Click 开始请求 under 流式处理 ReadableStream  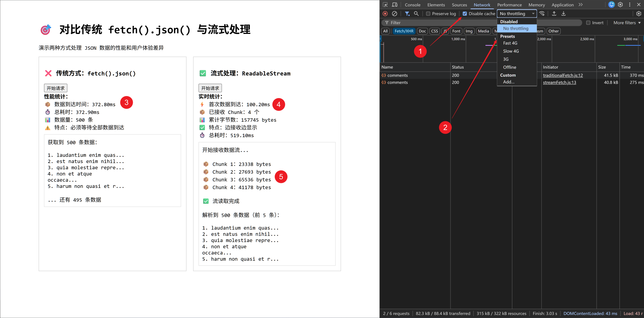[210, 88]
